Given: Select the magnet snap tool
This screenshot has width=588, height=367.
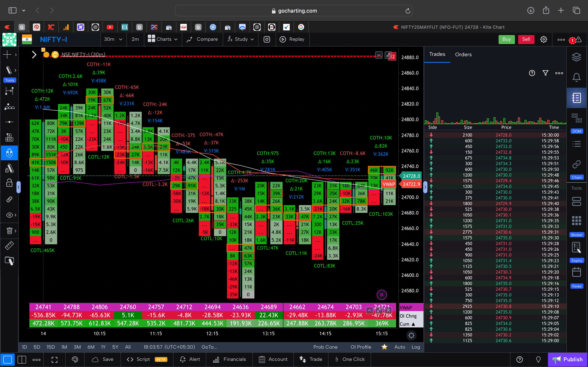Looking at the screenshot, I should 9,153.
